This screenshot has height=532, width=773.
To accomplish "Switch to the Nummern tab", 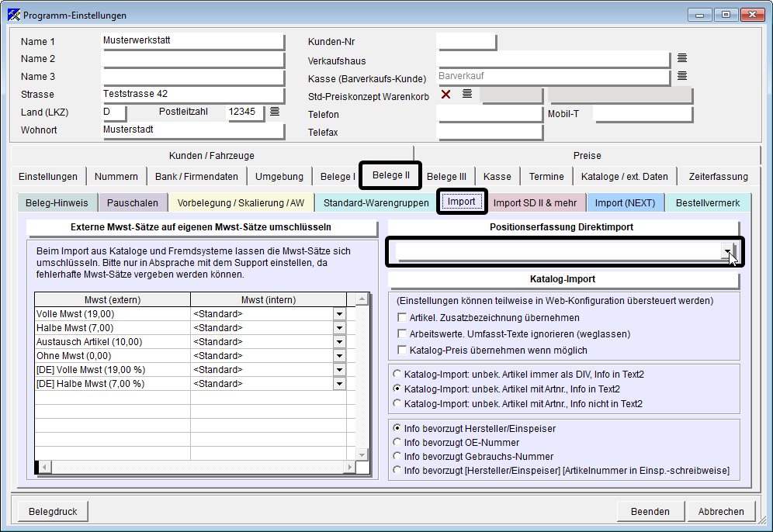I will click(116, 176).
